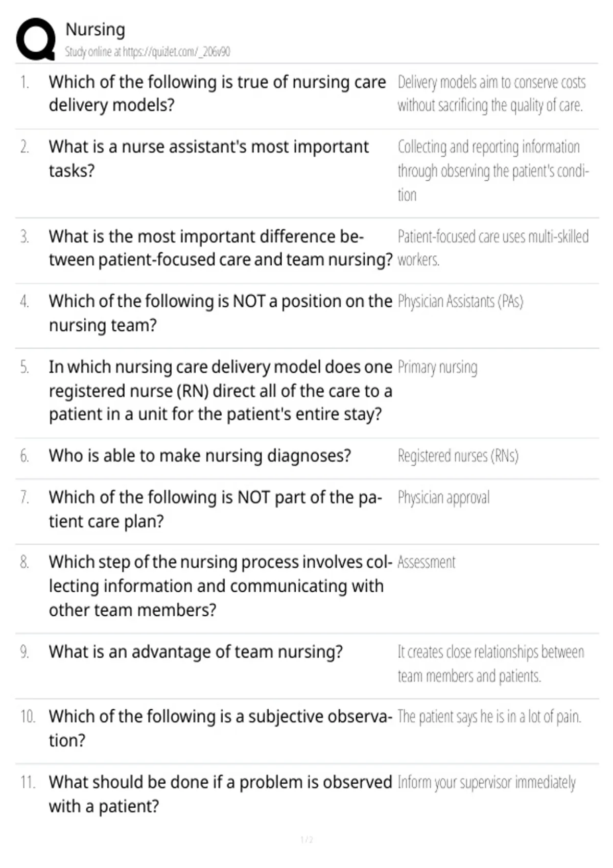Select the nurse assistant's most important tasks question
This screenshot has height=868, width=613.
pyautogui.click(x=208, y=158)
